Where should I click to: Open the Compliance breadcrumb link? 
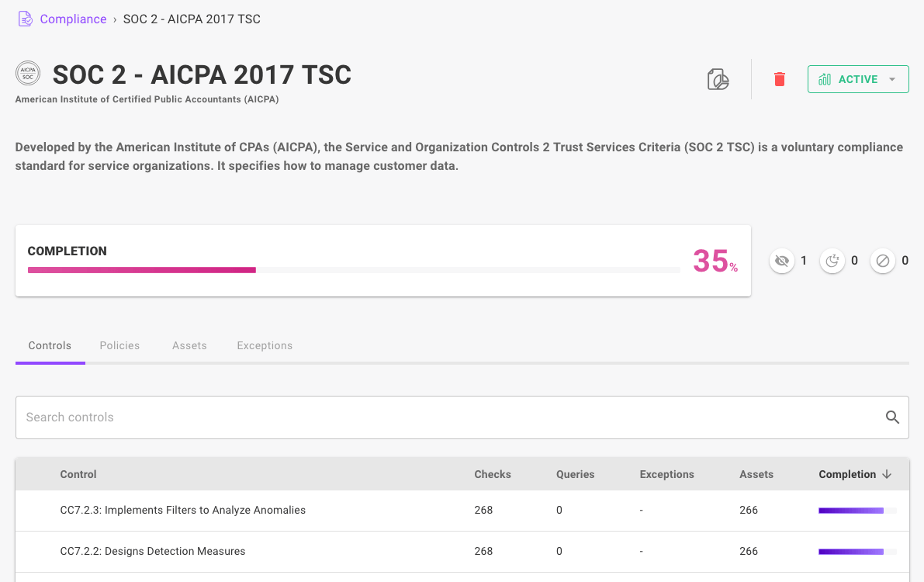[x=73, y=19]
